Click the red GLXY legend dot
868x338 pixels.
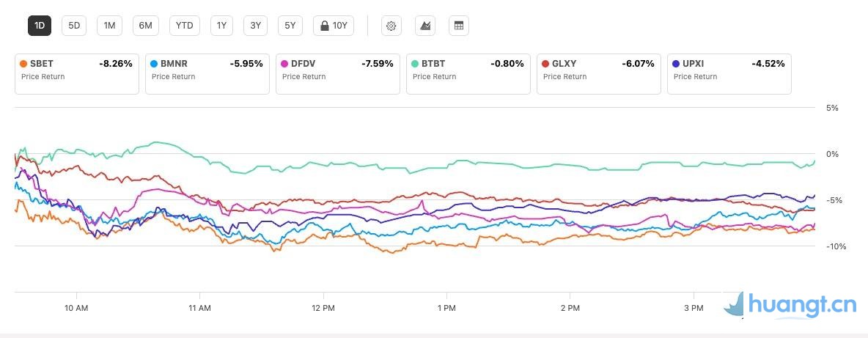545,64
